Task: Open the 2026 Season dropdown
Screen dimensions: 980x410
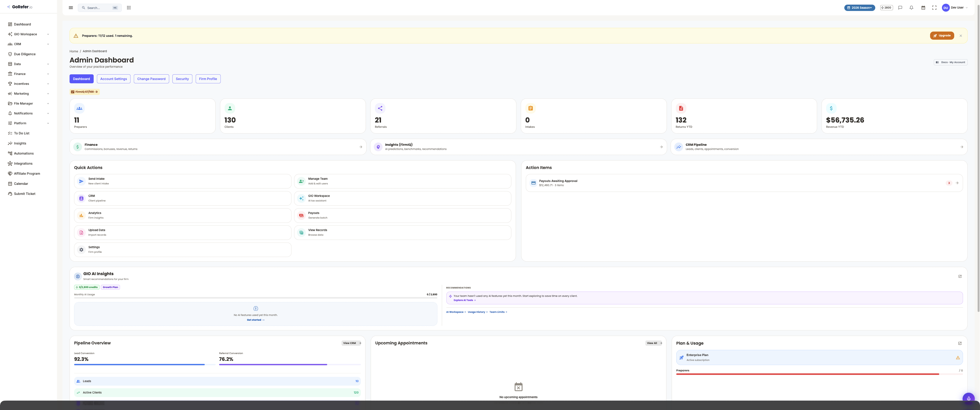Action: (859, 8)
